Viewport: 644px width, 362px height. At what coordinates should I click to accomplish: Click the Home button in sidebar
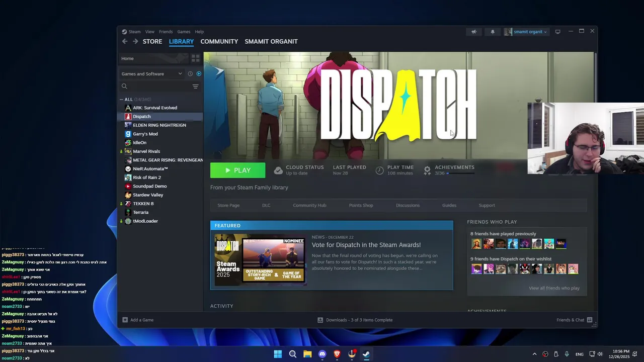coord(154,58)
